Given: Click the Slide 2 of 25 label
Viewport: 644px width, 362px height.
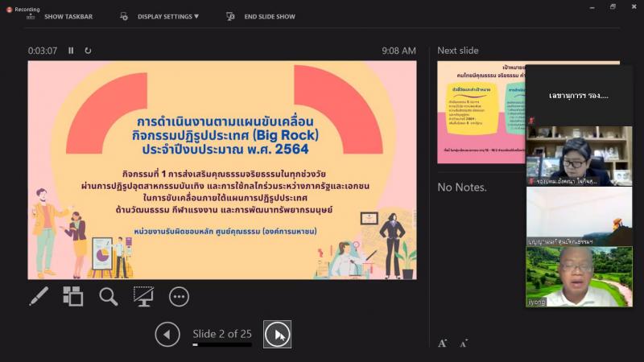Looking at the screenshot, I should click(x=222, y=334).
